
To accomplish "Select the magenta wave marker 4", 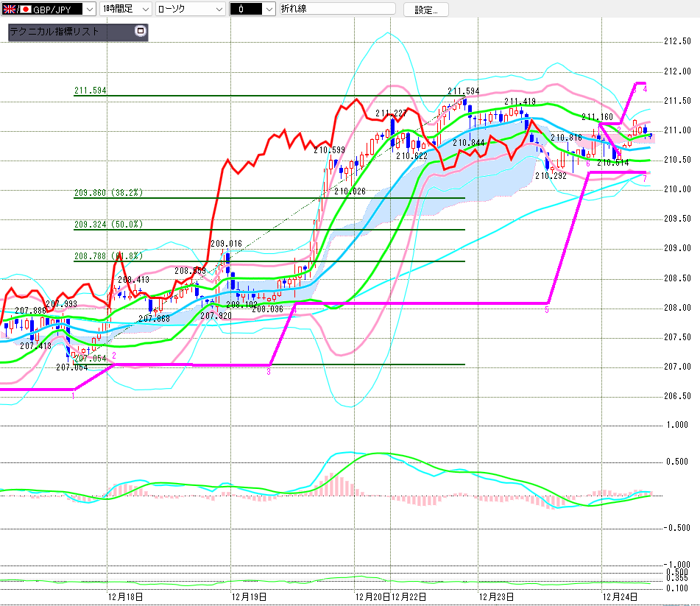I will (645, 88).
